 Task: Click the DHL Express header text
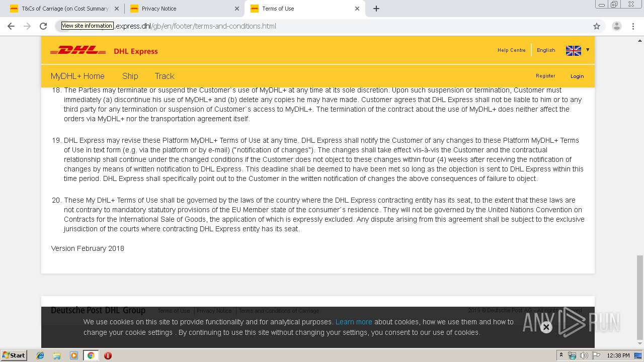pos(136,51)
